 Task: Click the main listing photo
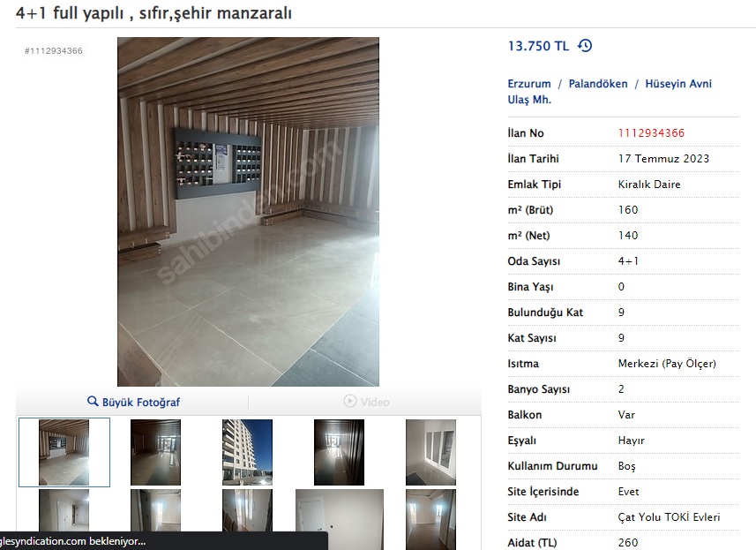click(x=248, y=212)
